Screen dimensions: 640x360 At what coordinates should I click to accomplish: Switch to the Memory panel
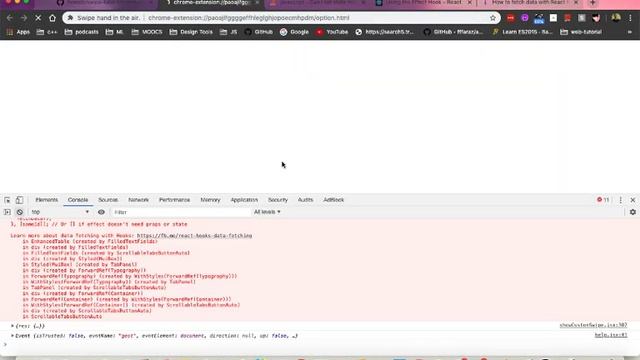coord(210,200)
